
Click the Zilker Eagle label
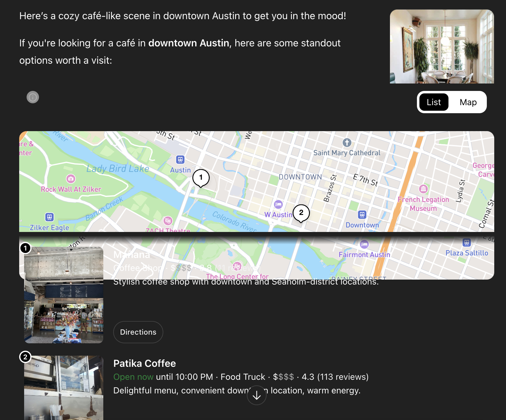49,228
